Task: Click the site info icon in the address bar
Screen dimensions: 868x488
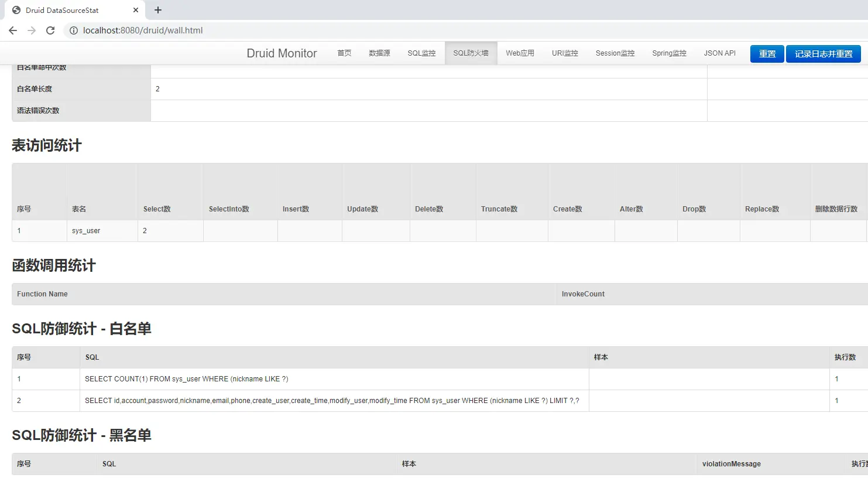Action: (74, 30)
